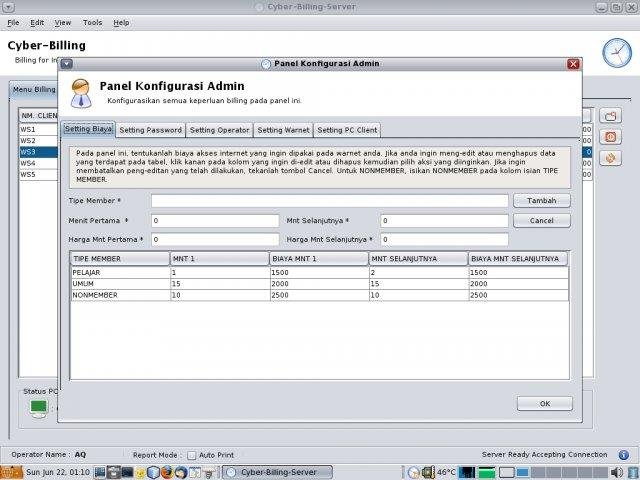Toggle the Auto Print checkbox

click(192, 454)
